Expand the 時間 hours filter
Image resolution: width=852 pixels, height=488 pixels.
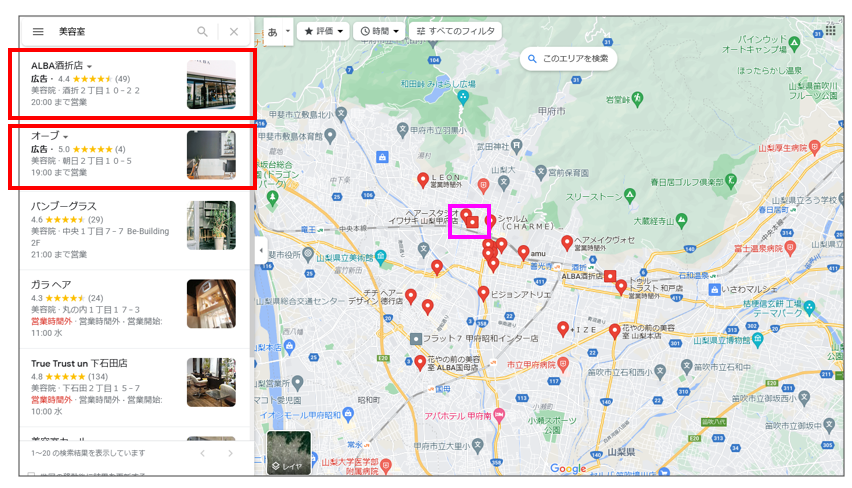(x=380, y=32)
